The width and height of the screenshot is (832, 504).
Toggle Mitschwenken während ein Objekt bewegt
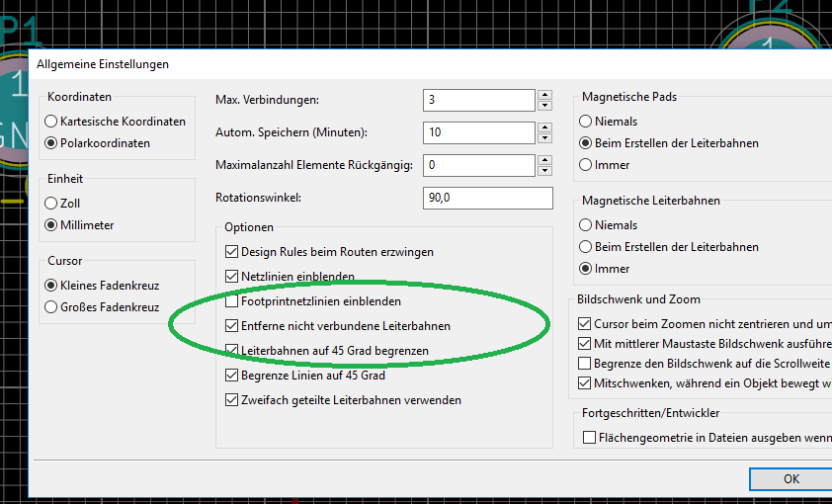pyautogui.click(x=584, y=383)
